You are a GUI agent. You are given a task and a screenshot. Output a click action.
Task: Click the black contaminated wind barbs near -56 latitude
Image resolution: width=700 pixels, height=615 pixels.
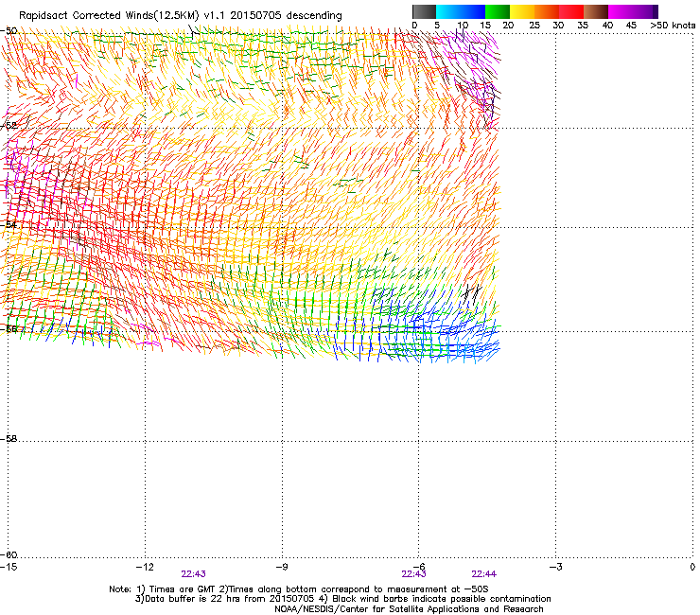coord(472,293)
